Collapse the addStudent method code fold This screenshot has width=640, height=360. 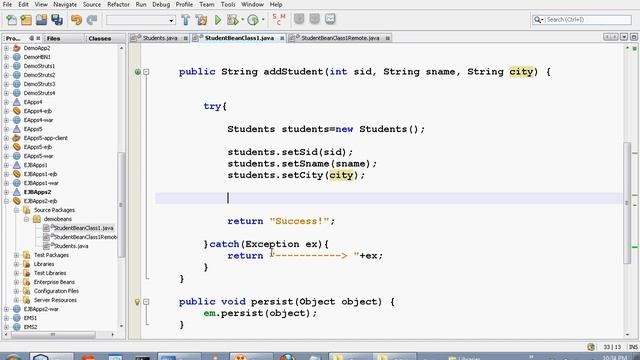(x=146, y=72)
